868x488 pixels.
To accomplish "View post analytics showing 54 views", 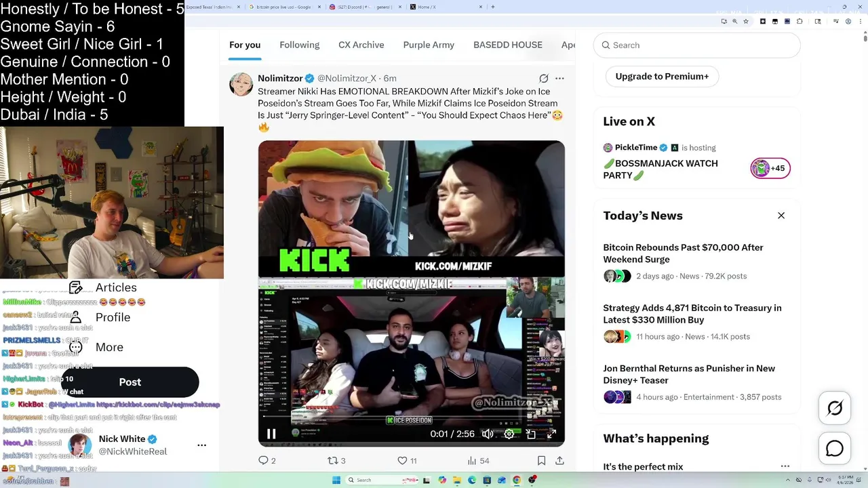I will click(478, 460).
